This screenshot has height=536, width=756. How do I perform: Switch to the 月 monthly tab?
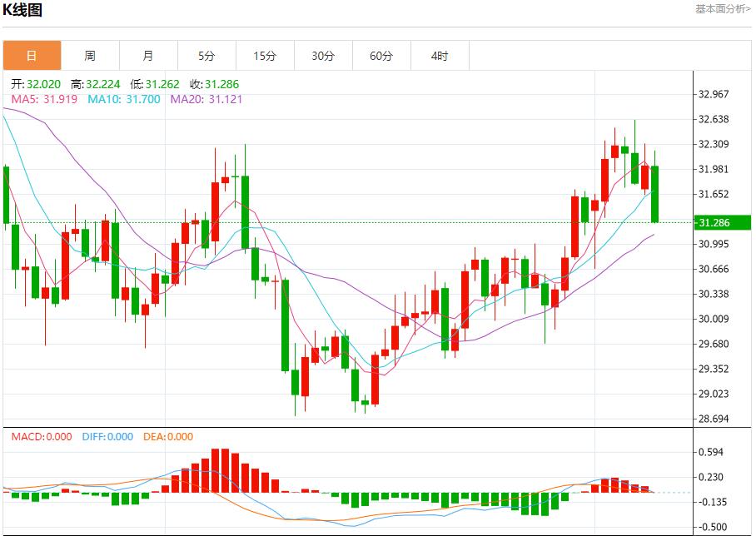point(148,56)
